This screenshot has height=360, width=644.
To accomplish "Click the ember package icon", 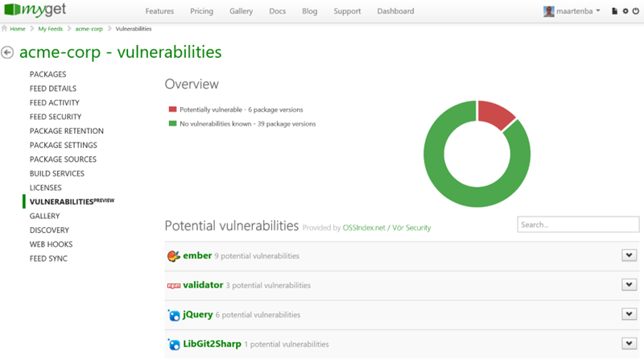I will click(173, 256).
